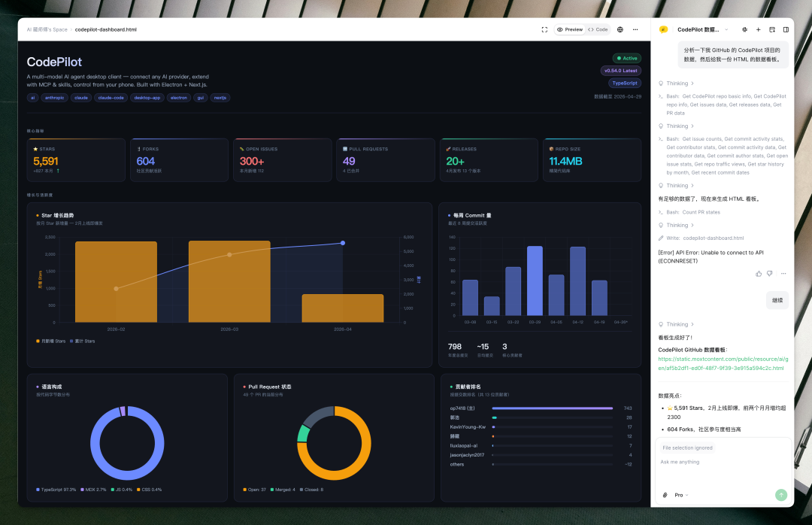Click the KevinYoung-Kw contributor row

pos(541,427)
